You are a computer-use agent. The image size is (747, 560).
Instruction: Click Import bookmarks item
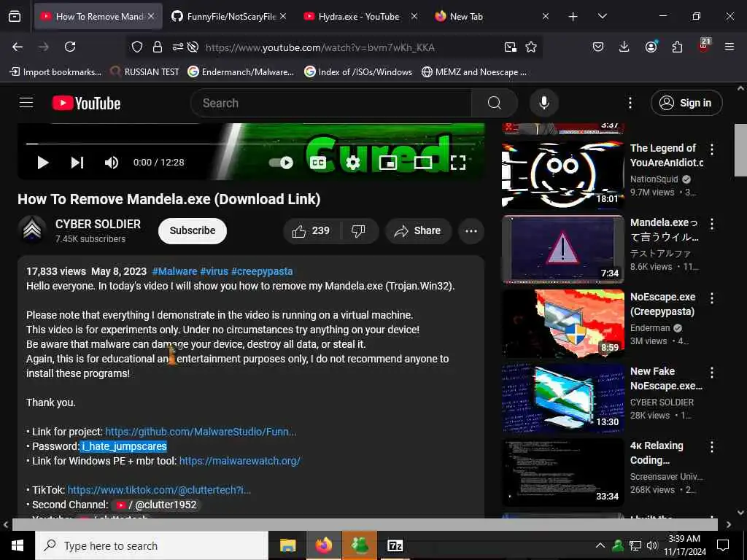click(x=55, y=72)
